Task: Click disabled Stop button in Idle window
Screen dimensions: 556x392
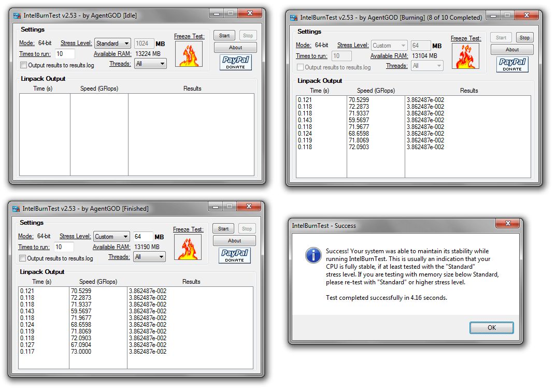Action: (248, 35)
